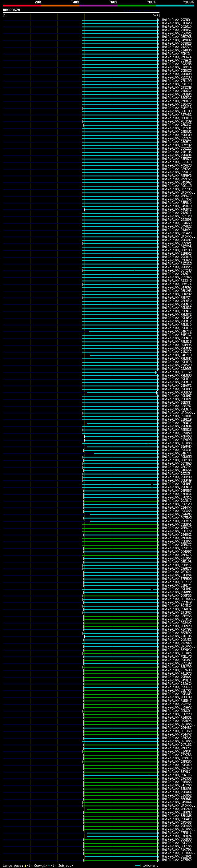The image size is (197, 868).
Task: Open the UniRef100_A9NTC6 entry
Action: tap(177, 775)
